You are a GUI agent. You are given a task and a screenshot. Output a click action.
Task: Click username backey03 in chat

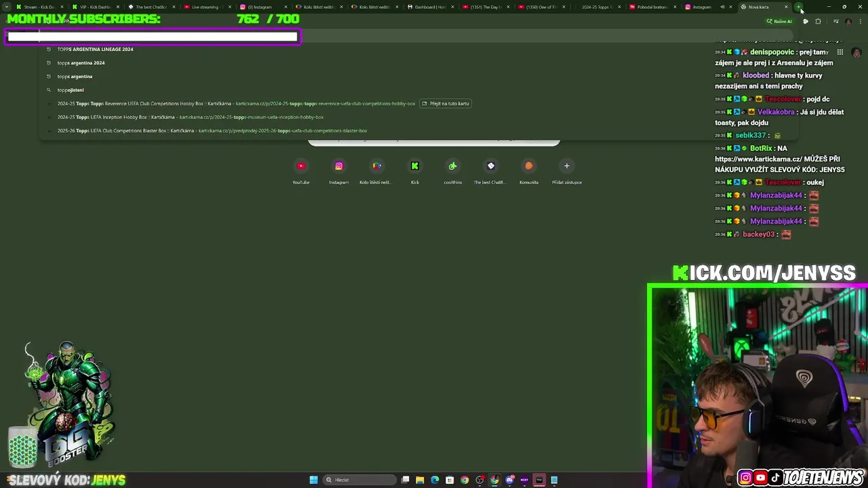[x=758, y=235]
